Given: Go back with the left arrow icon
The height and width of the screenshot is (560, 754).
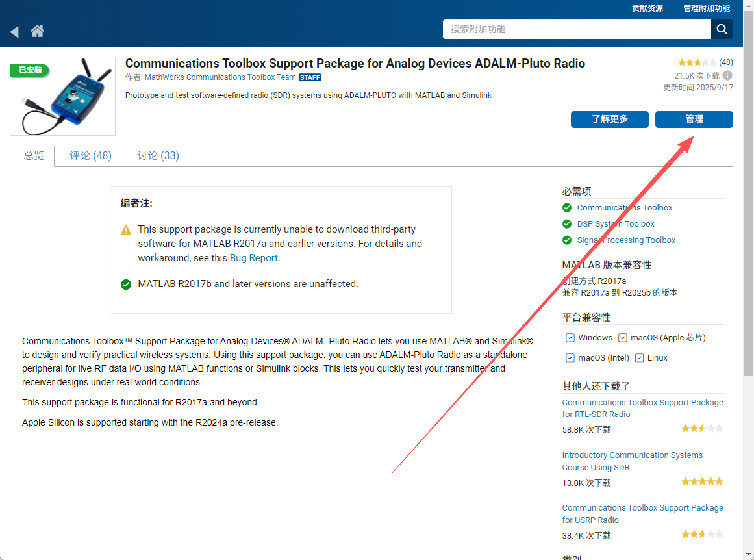Looking at the screenshot, I should pyautogui.click(x=14, y=32).
